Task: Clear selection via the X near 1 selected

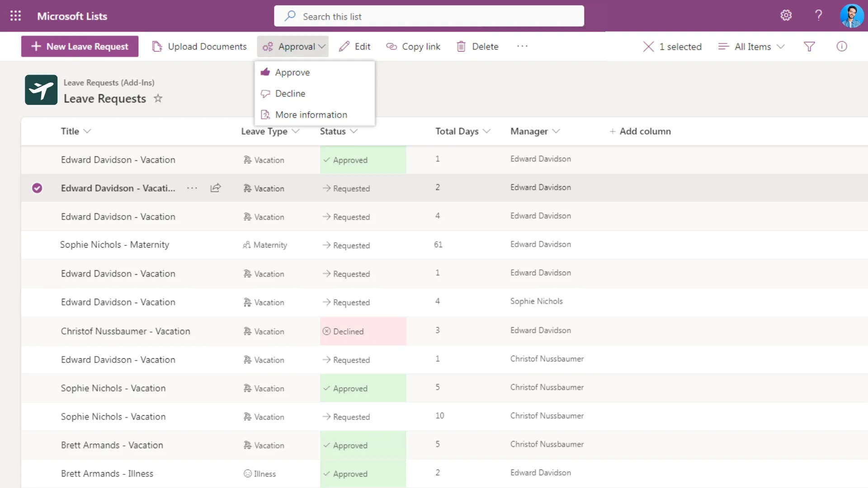Action: (648, 46)
